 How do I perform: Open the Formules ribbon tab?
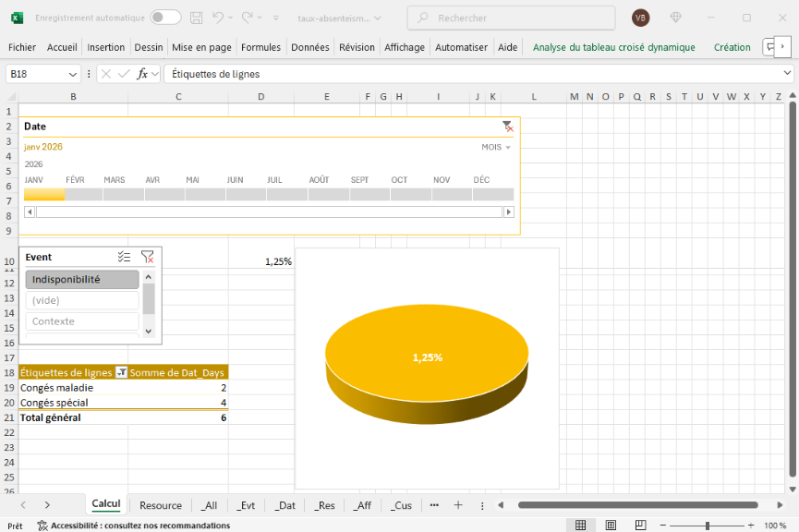pos(260,47)
